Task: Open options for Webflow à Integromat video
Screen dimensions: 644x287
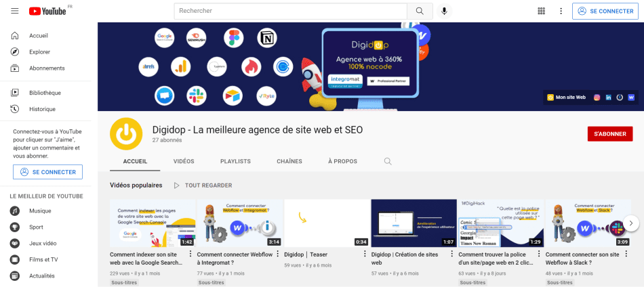Action: tap(278, 255)
